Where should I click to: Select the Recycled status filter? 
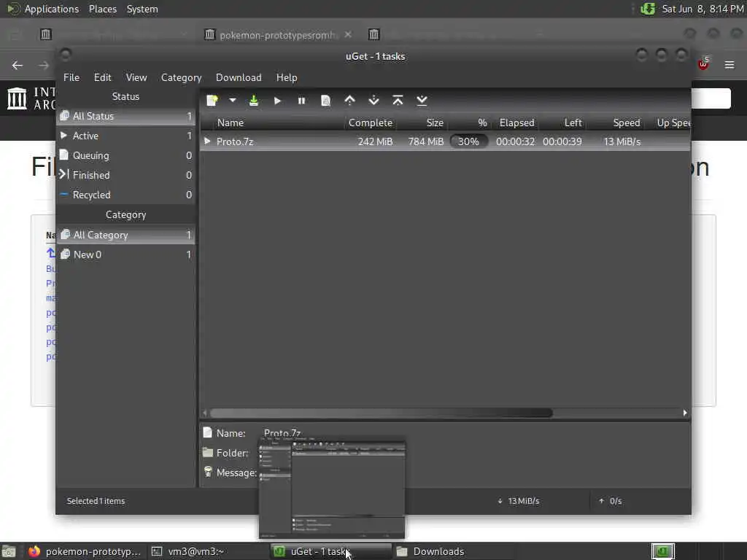pyautogui.click(x=125, y=195)
